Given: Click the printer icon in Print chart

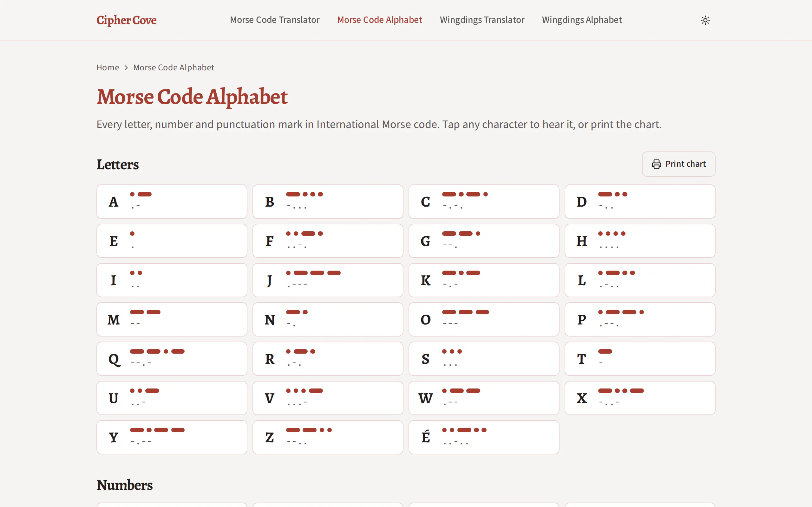Looking at the screenshot, I should (656, 164).
